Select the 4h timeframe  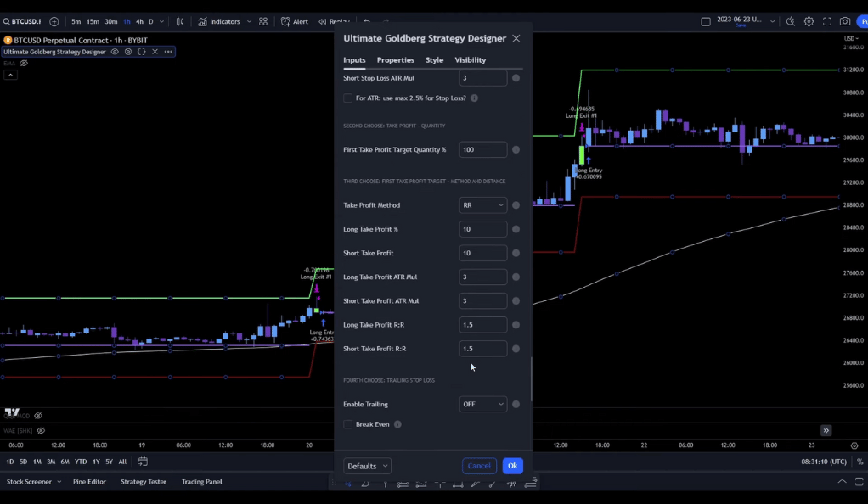(139, 21)
